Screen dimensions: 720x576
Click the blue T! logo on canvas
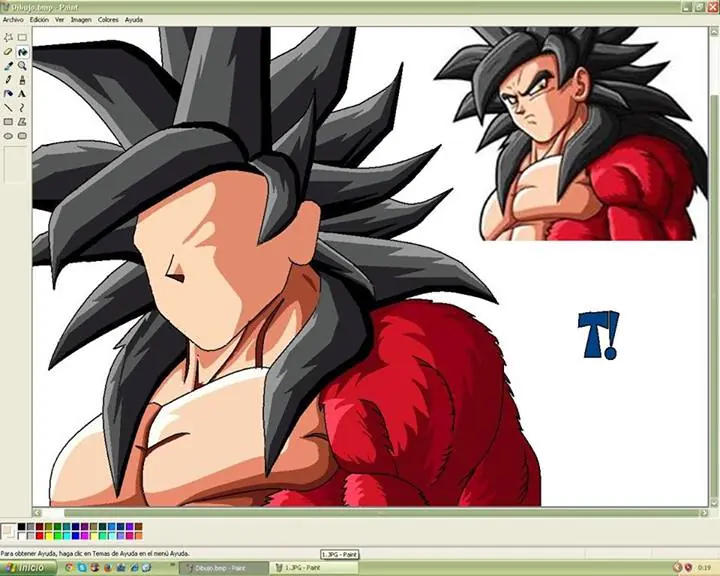[x=599, y=335]
